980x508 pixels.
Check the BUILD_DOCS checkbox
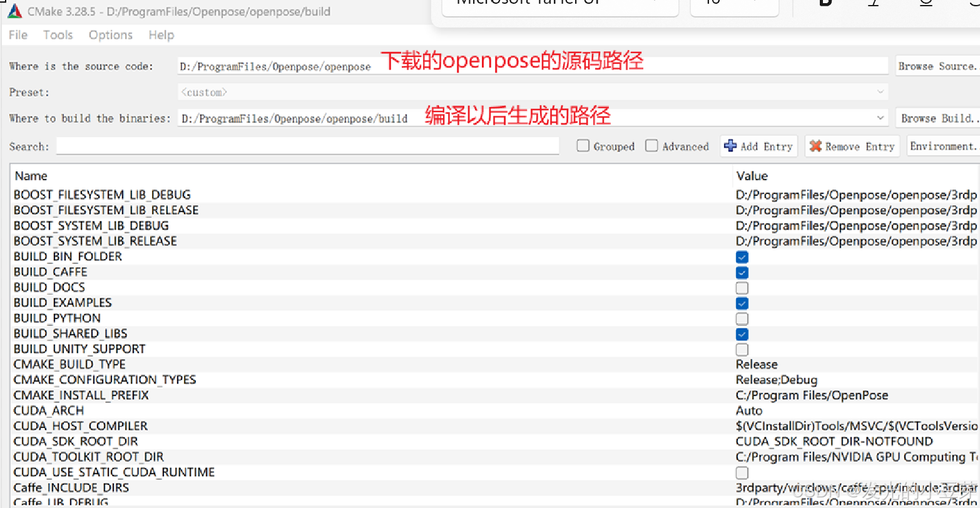click(x=742, y=288)
